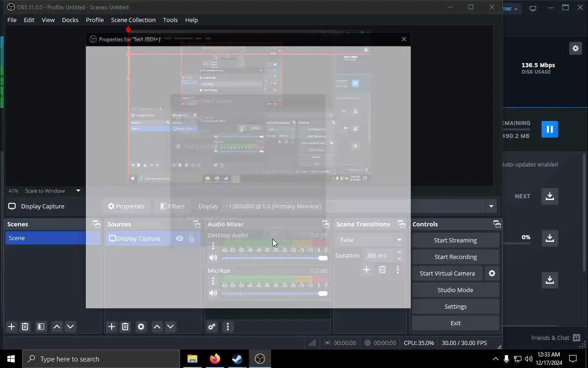Move scene down using Scenes dock arrow

[70, 327]
